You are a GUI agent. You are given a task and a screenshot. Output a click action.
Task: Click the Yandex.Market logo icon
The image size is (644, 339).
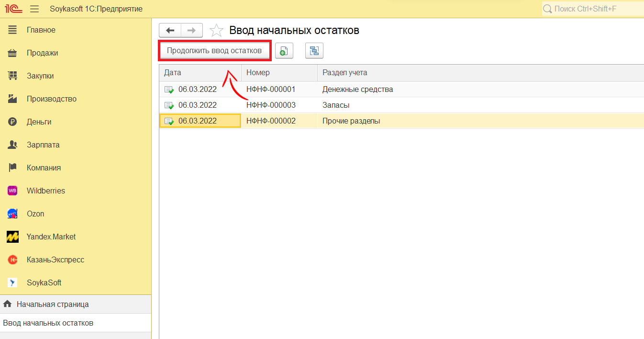12,237
